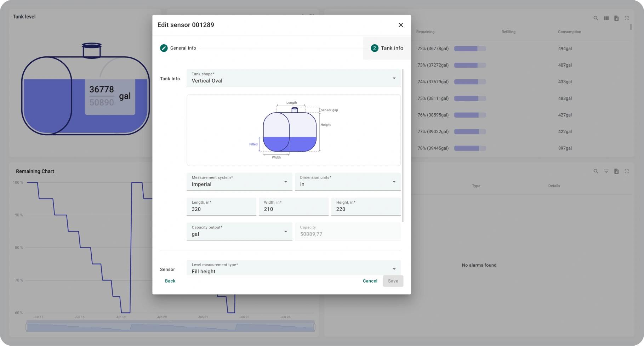644x346 pixels.
Task: Select the Tank info step
Action: click(x=387, y=48)
